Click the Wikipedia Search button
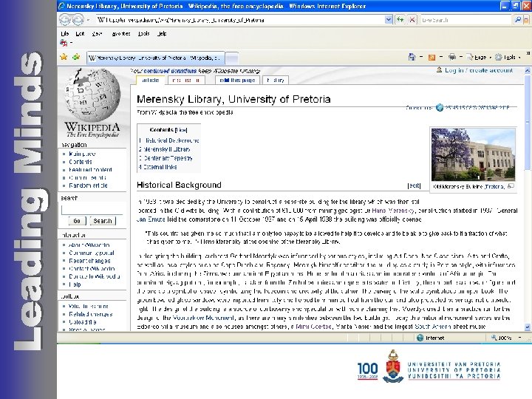This screenshot has width=532, height=399. 103,221
